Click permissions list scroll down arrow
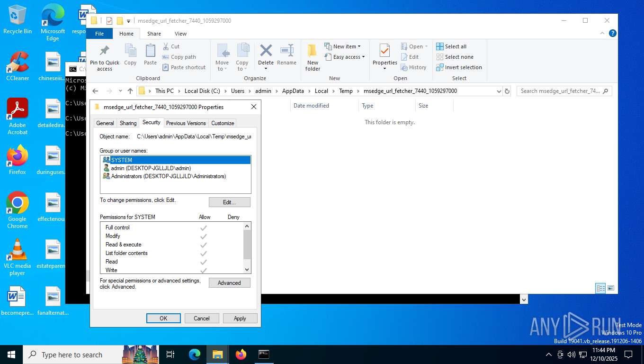644x364 pixels. [247, 270]
